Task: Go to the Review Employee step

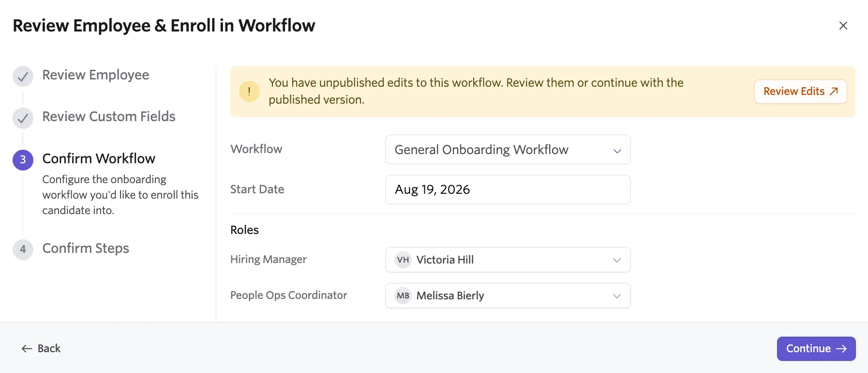Action: coord(95,75)
